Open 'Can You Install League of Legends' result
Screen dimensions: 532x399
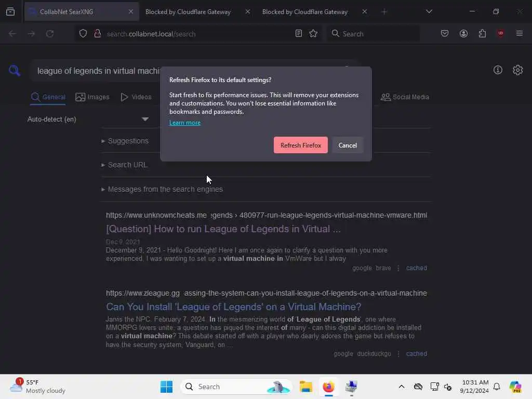coord(233,307)
